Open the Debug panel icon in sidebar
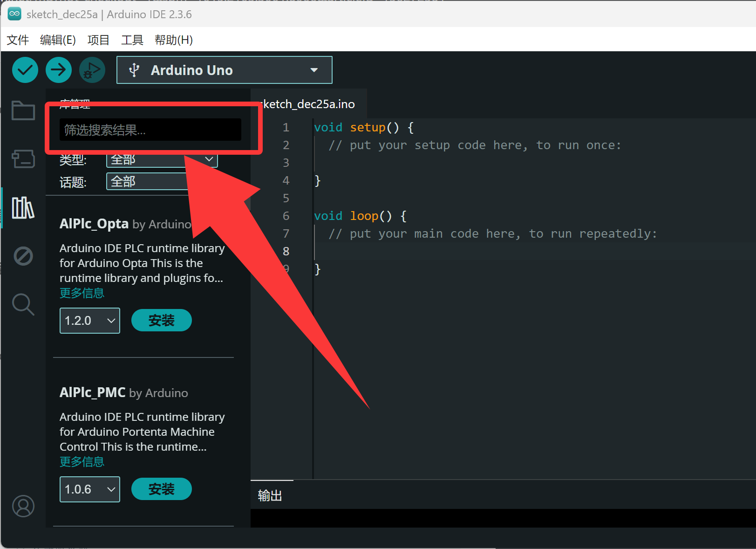This screenshot has width=756, height=549. [23, 256]
